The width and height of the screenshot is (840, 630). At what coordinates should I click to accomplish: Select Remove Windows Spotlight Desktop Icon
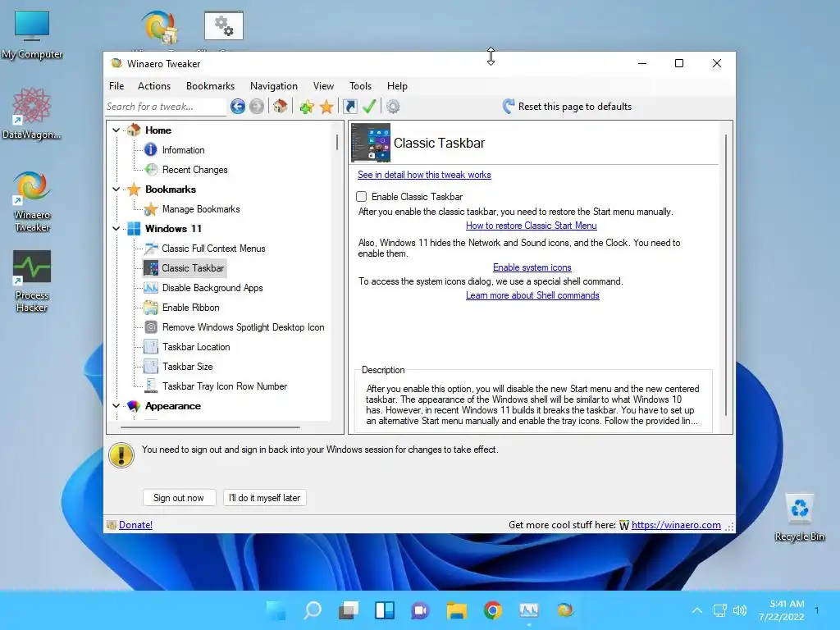[243, 327]
